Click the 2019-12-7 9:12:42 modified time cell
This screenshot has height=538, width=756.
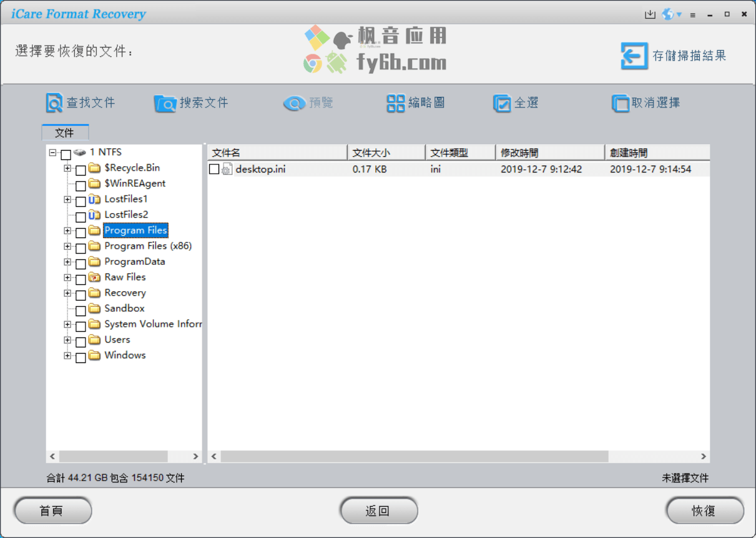pos(541,169)
